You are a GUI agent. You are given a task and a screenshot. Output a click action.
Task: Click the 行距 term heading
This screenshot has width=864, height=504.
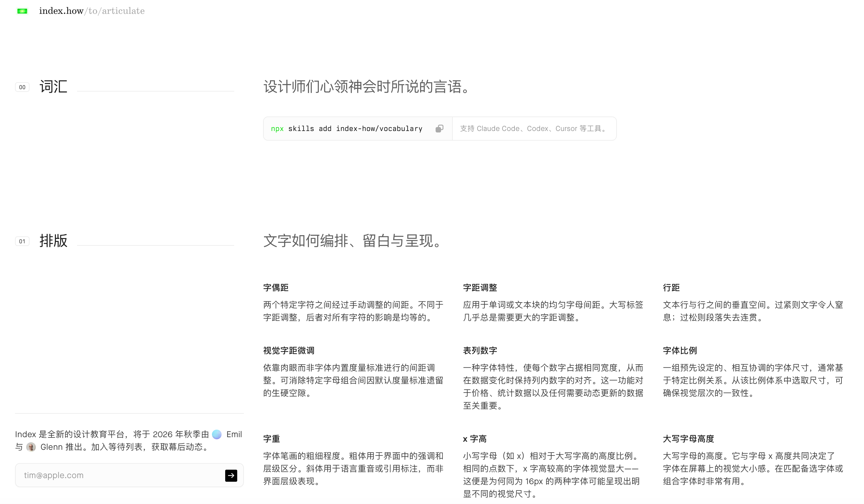point(671,288)
